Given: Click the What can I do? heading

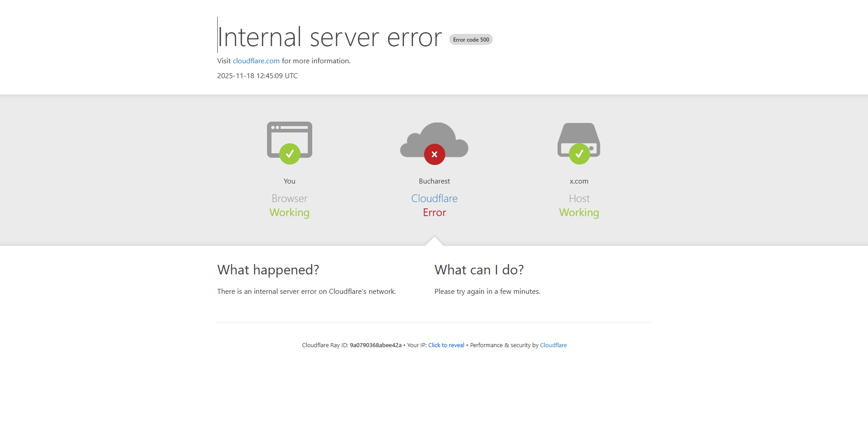Looking at the screenshot, I should tap(479, 270).
